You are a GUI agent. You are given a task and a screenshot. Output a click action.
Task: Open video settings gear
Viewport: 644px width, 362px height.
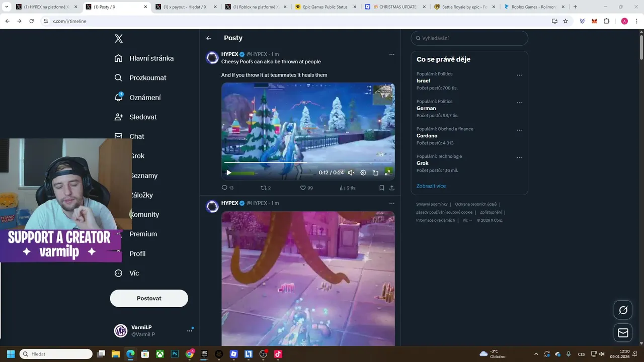click(x=363, y=172)
